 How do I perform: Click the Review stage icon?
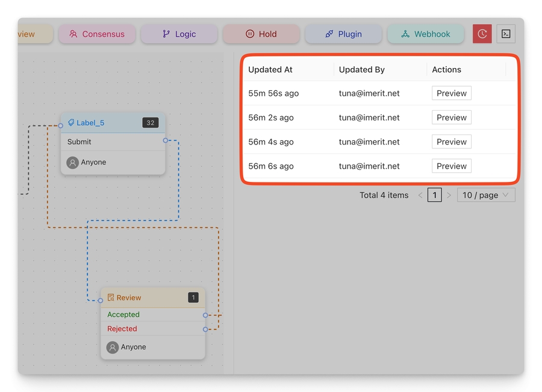(111, 297)
